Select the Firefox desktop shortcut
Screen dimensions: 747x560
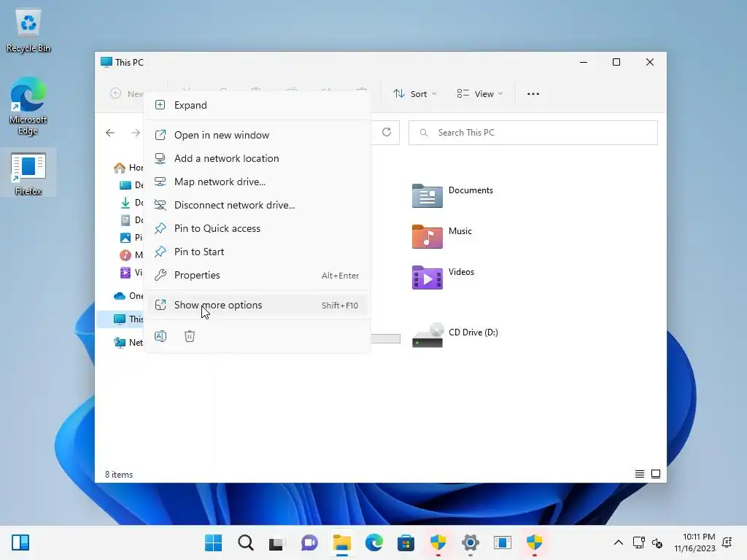pyautogui.click(x=28, y=174)
